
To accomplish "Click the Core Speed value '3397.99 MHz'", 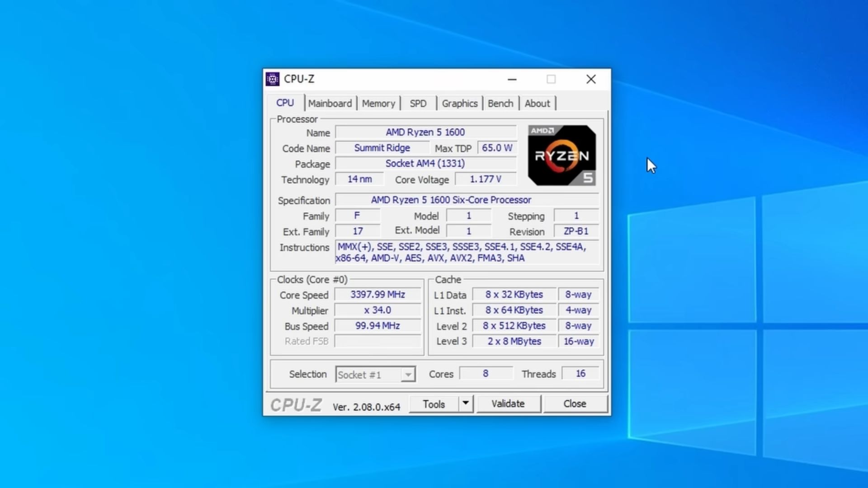I will point(377,295).
